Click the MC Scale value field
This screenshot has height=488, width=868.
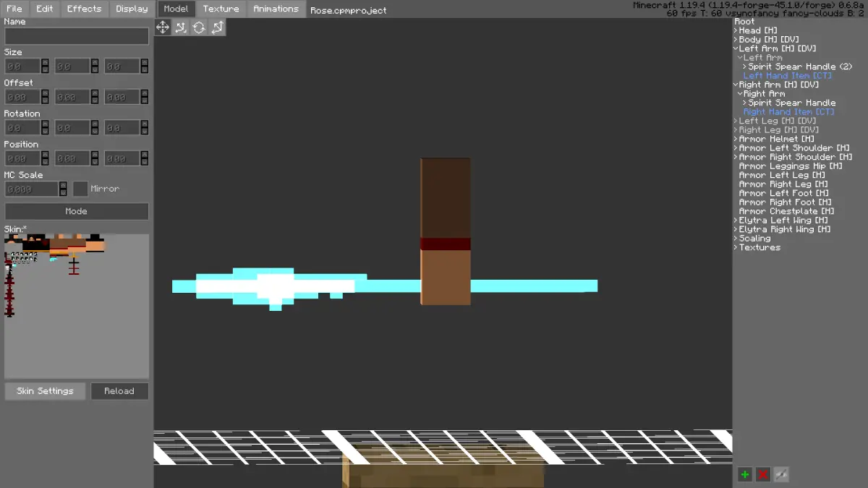pos(32,189)
